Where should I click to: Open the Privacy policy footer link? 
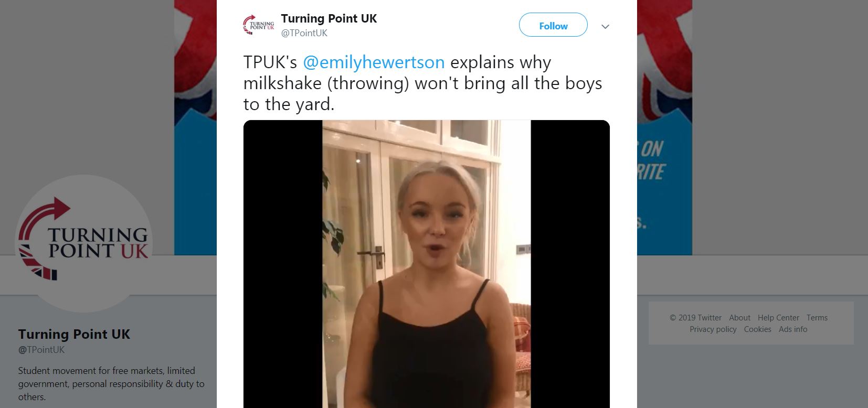[713, 329]
